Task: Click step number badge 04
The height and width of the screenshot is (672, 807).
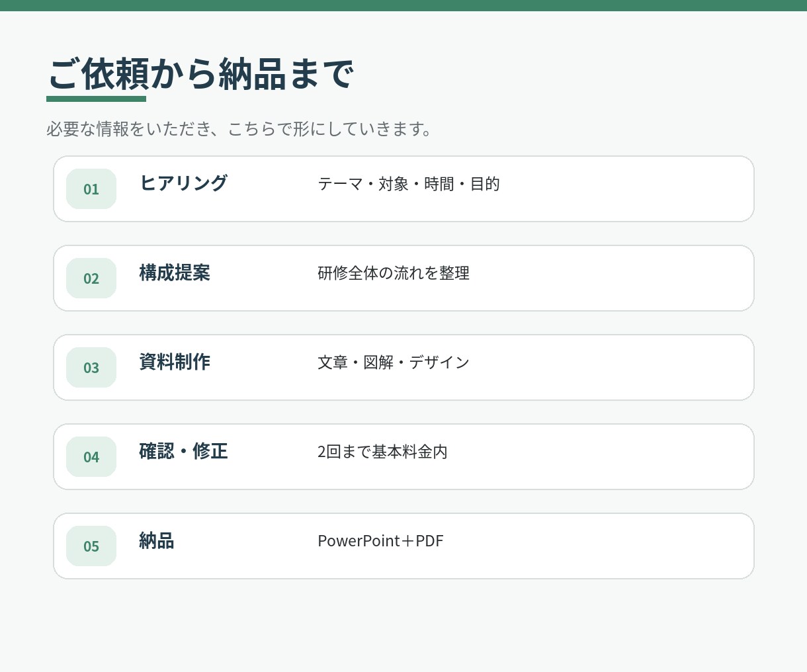Action: (x=91, y=457)
